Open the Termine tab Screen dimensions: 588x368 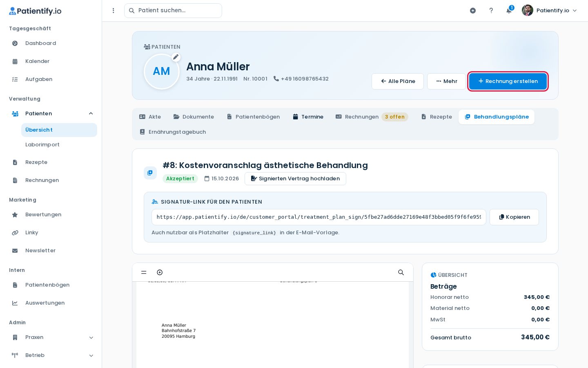tap(308, 117)
